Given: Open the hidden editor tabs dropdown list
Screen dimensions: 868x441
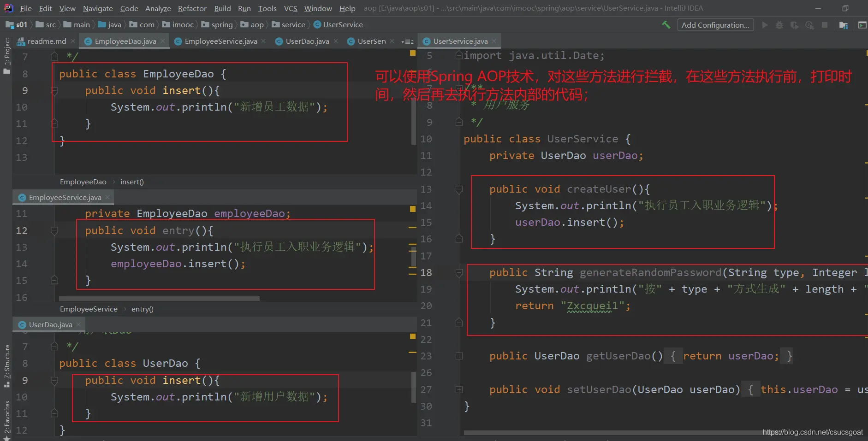Looking at the screenshot, I should (407, 41).
